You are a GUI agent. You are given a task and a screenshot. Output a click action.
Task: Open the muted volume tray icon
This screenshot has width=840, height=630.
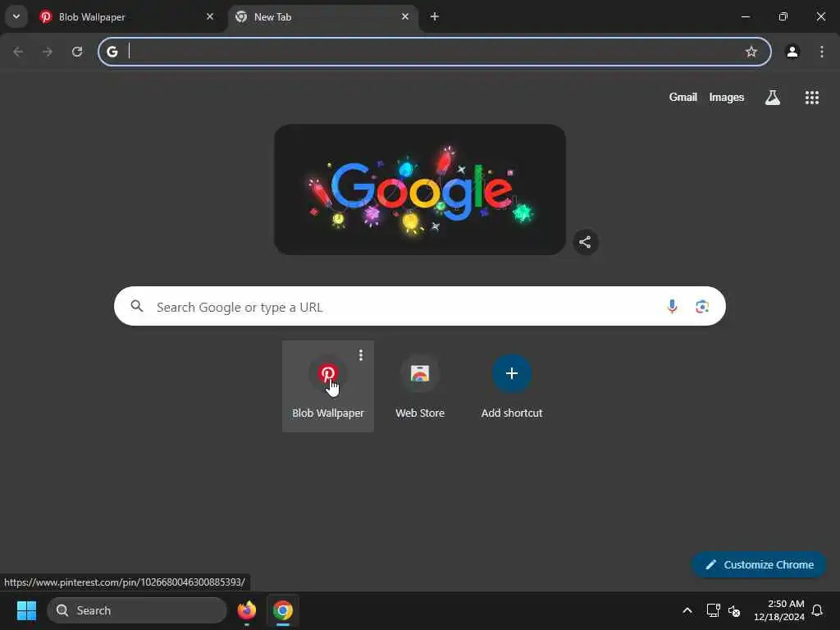734,610
